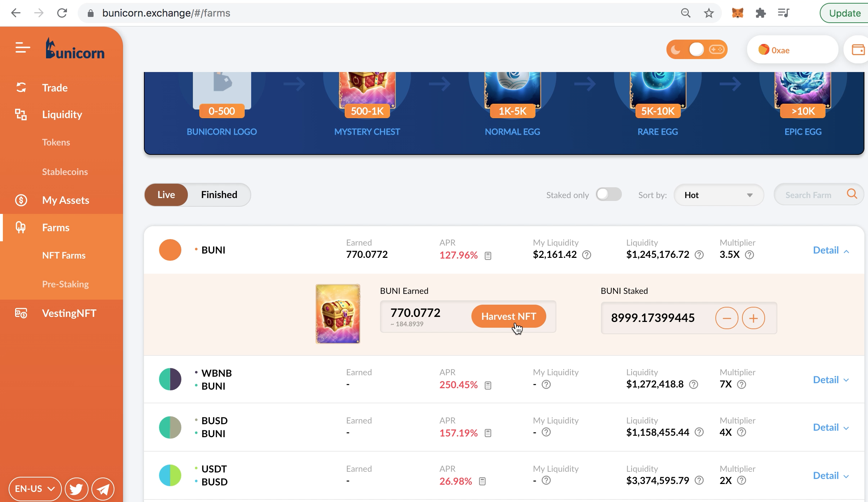Open the USDT-BUSD APR calculator icon
Image resolution: width=868 pixels, height=502 pixels.
tap(482, 481)
